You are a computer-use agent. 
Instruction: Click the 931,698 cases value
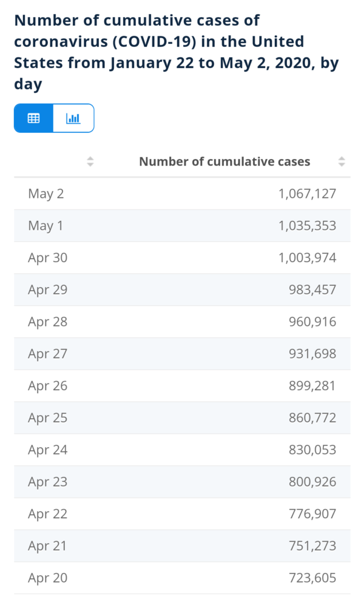[312, 354]
